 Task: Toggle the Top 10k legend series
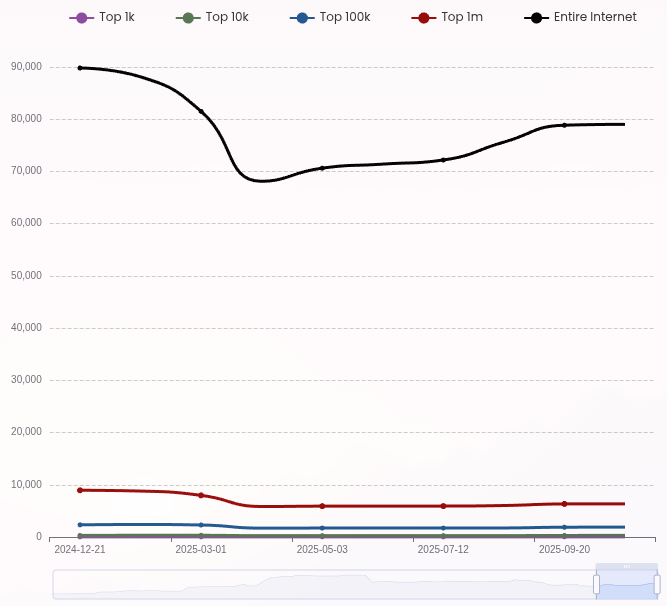click(213, 18)
